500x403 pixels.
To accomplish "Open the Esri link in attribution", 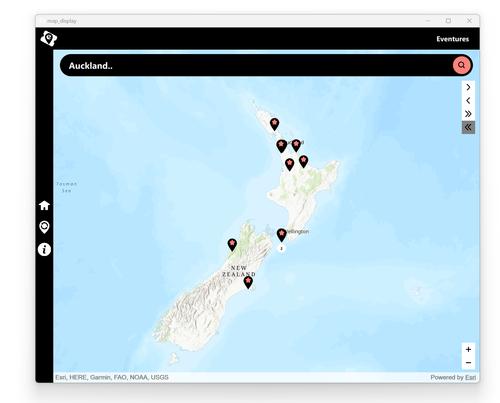I will coord(470,377).
